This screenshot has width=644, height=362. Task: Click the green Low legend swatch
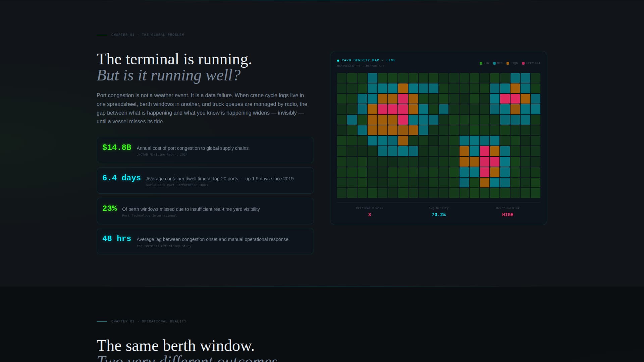coord(481,63)
